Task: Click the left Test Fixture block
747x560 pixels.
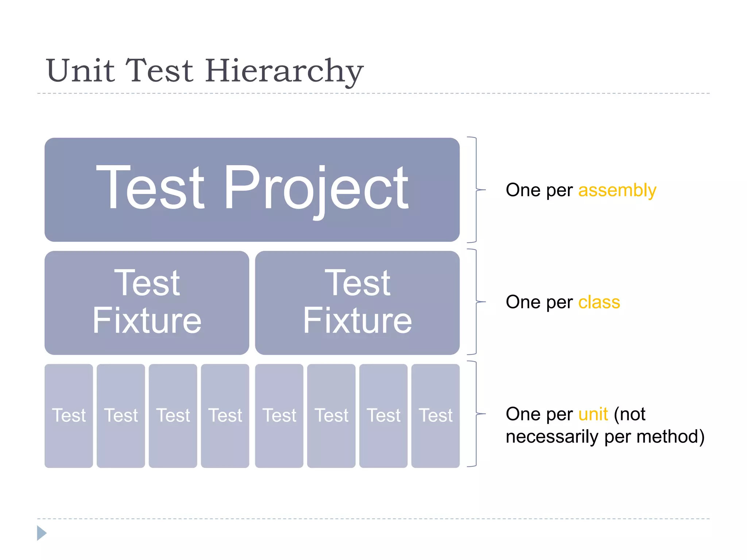Action: pos(147,303)
